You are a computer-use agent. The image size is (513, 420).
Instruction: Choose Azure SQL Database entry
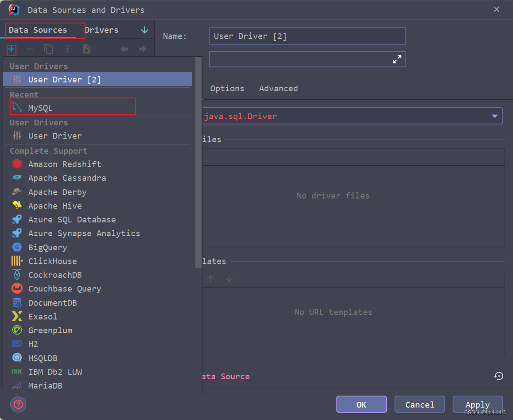(97, 219)
